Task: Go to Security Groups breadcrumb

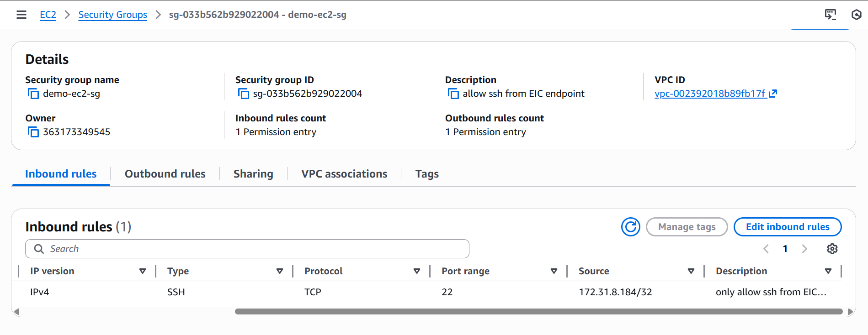Action: (x=112, y=15)
